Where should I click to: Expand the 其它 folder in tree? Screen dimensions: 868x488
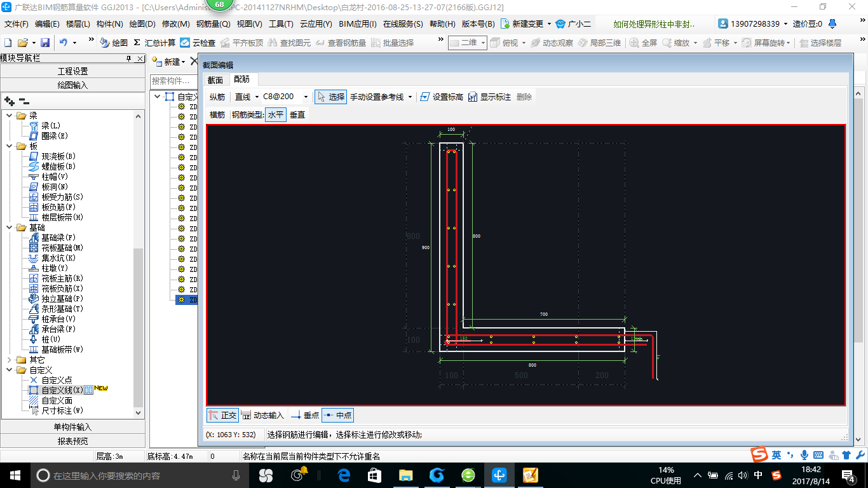coord(10,360)
